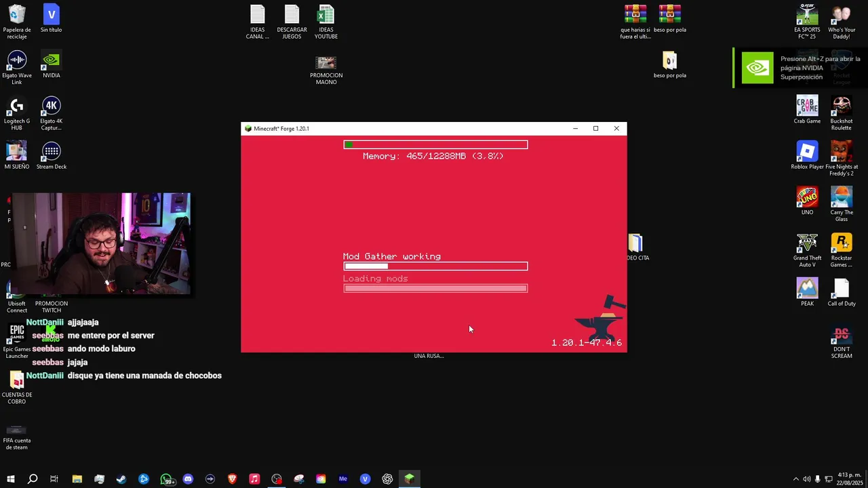Open WhatsApp in the taskbar

[166, 479]
